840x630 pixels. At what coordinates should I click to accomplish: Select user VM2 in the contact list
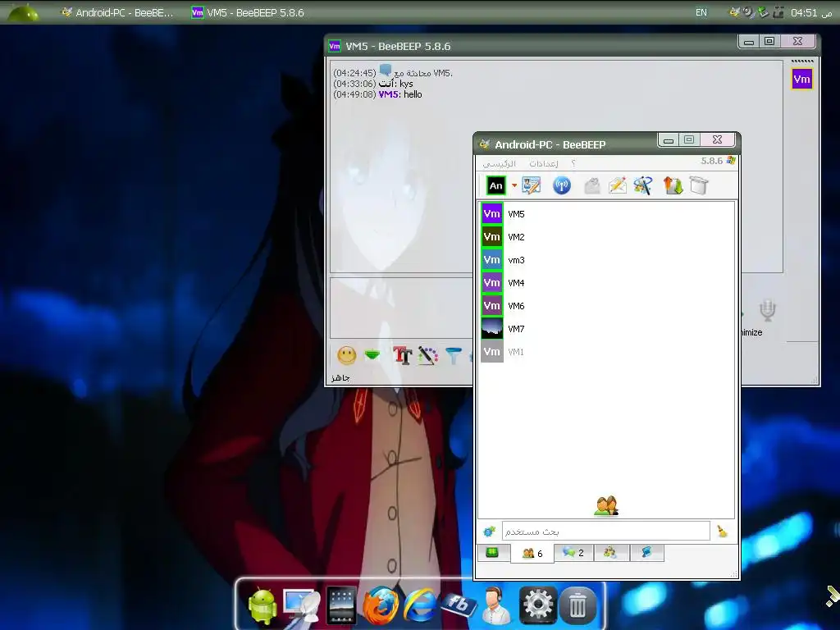[x=605, y=237]
